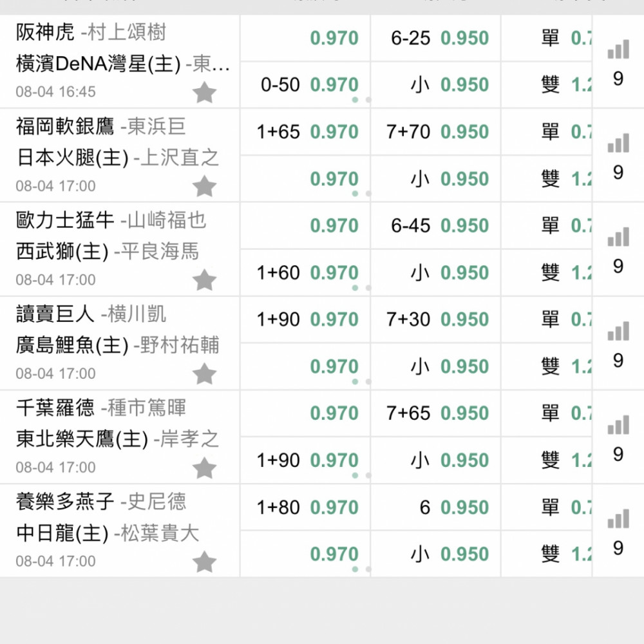Tap team 東北樂天鷹(主) -岸孝之
This screenshot has width=644, height=644.
tap(117, 439)
